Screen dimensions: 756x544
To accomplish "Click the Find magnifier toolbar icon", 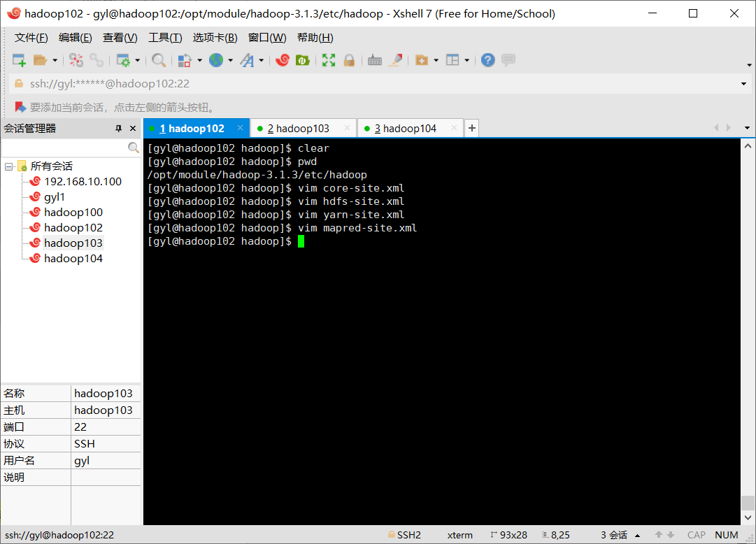I will (x=158, y=60).
